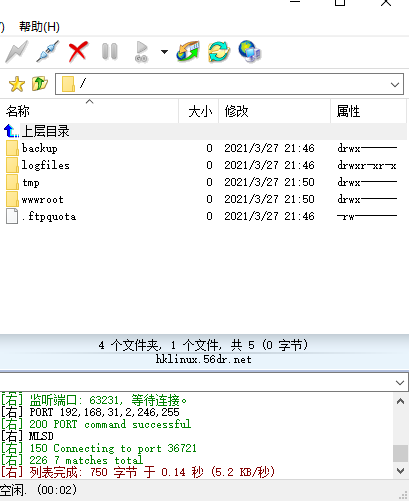Open the site manager globe computer icon
Screen dimensions: 409x501
pyautogui.click(x=250, y=52)
